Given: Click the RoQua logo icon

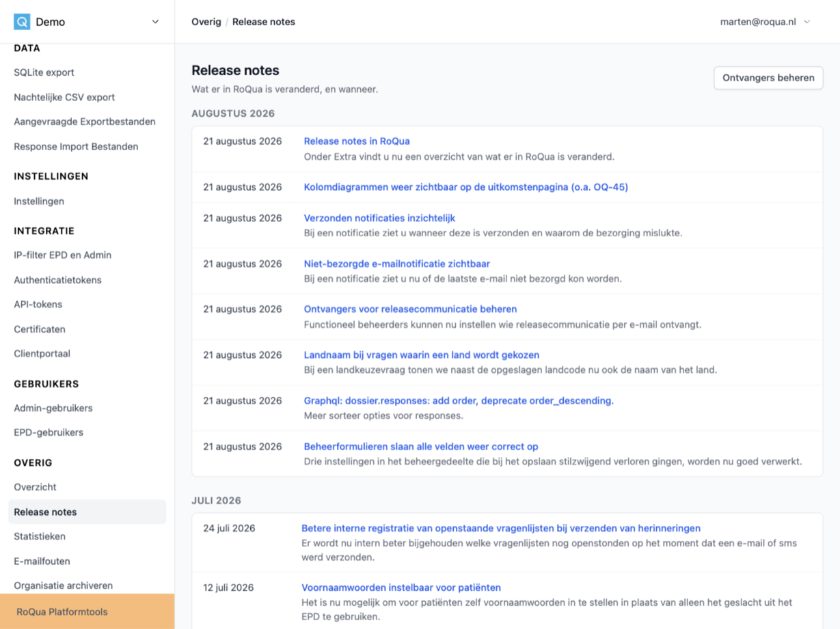Looking at the screenshot, I should coord(22,22).
